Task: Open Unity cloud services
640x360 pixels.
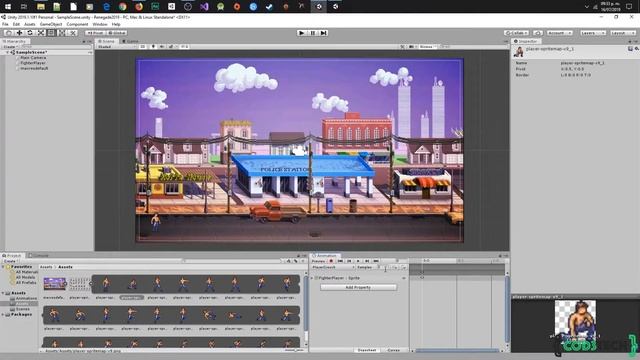Action: pyautogui.click(x=538, y=33)
